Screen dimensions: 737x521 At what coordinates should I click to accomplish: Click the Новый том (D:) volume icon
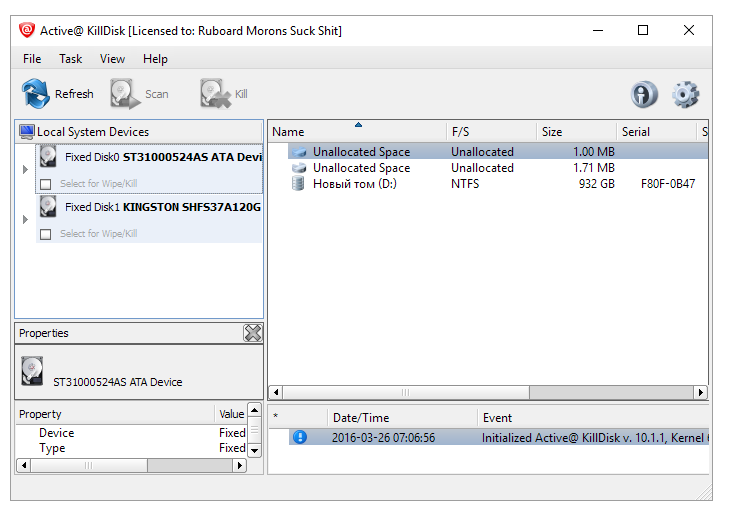coord(298,183)
